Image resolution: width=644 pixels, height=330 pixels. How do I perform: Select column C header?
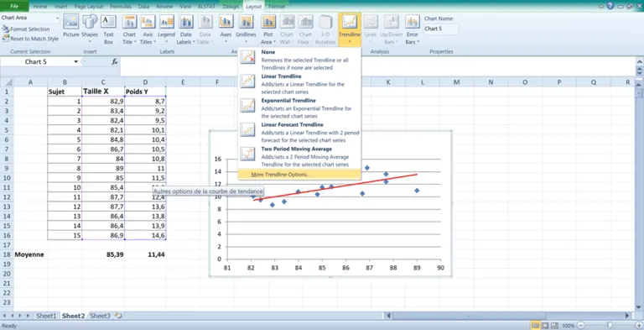coord(103,82)
